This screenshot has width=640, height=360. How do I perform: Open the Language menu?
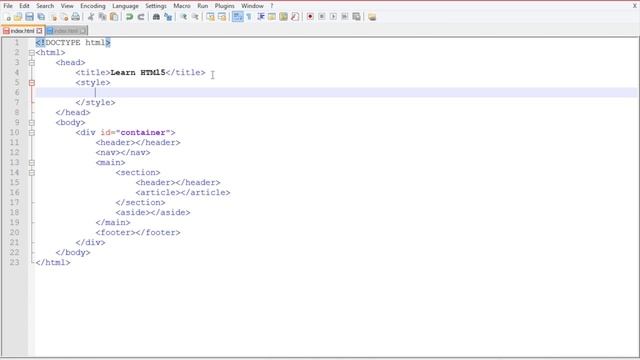point(125,6)
